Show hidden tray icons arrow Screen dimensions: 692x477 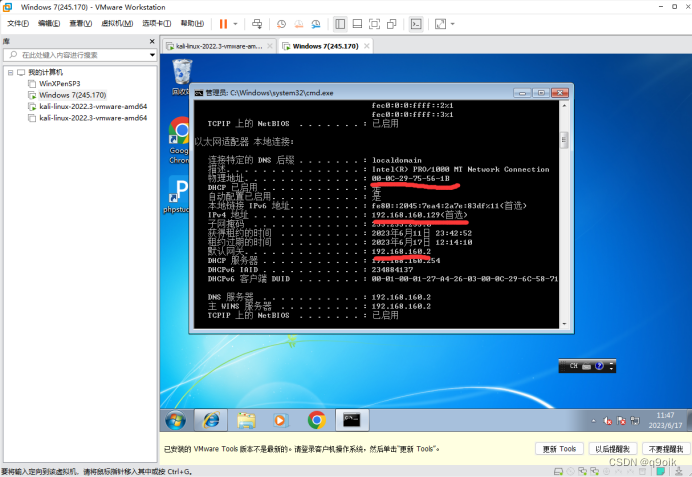coord(594,421)
